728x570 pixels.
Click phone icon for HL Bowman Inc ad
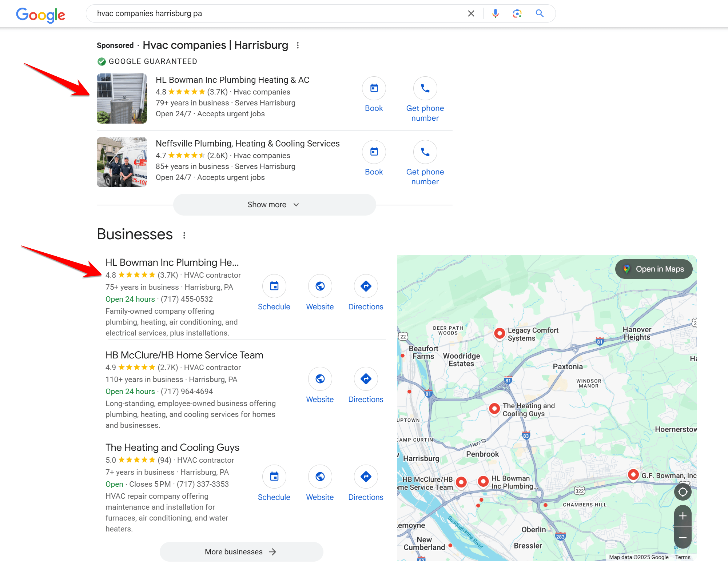pyautogui.click(x=425, y=88)
